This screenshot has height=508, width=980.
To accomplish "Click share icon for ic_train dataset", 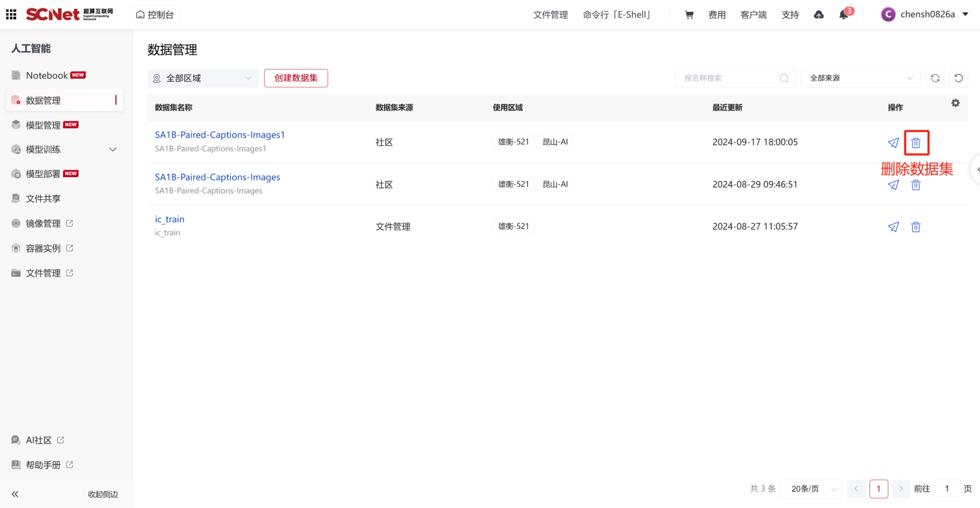I will click(893, 227).
